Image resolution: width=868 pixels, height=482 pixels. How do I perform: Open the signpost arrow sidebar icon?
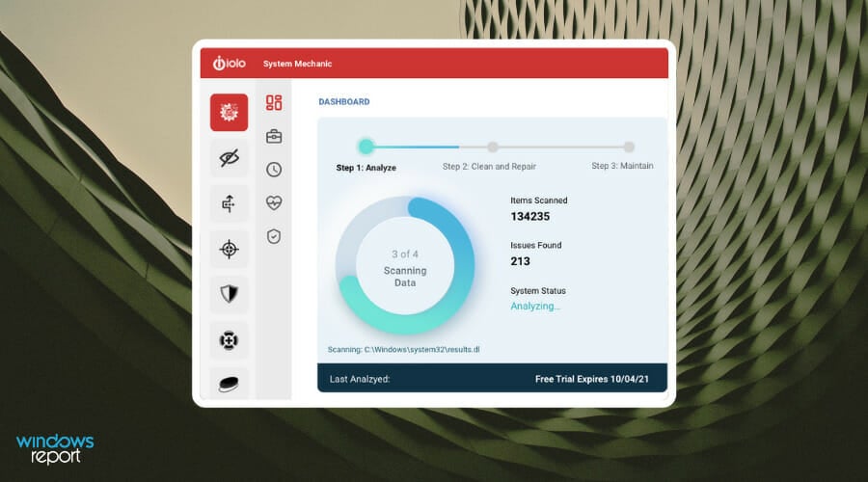tap(229, 203)
